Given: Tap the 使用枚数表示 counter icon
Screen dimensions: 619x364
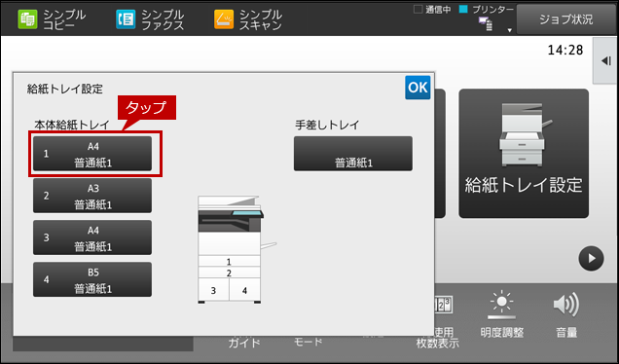Looking at the screenshot, I should click(x=444, y=305).
